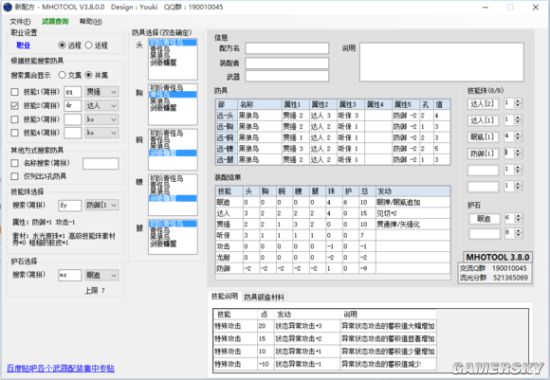
Task: Click the 发动 column header in 装配结果
Action: click(413, 191)
